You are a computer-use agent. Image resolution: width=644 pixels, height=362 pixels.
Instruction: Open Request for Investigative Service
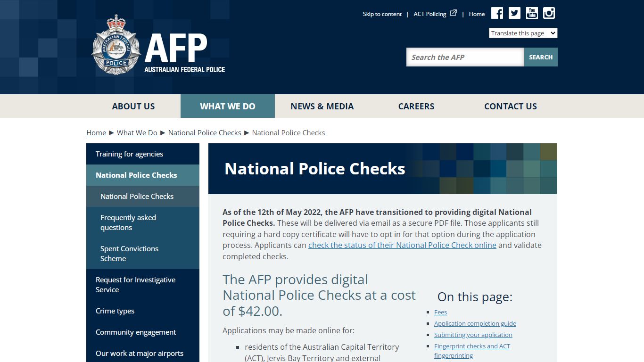(x=143, y=285)
